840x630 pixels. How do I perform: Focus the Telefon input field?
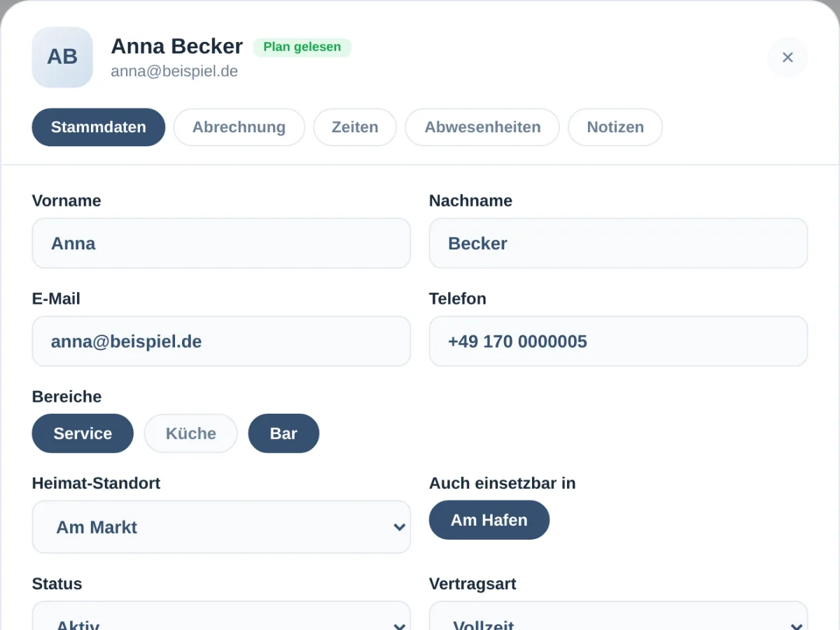click(618, 341)
